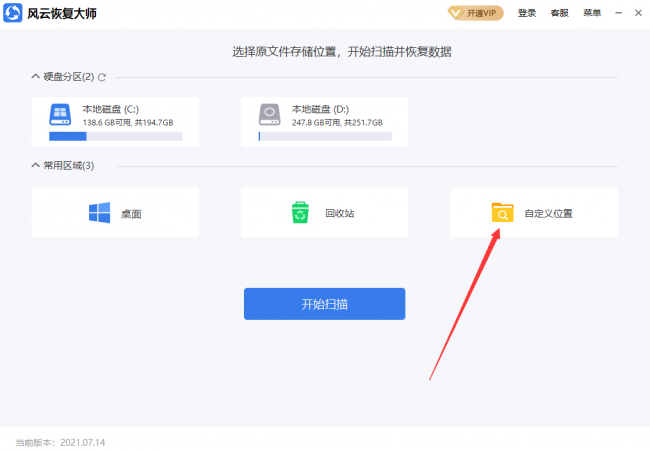
Task: Select the 回收站 recycle bin icon
Action: click(300, 213)
